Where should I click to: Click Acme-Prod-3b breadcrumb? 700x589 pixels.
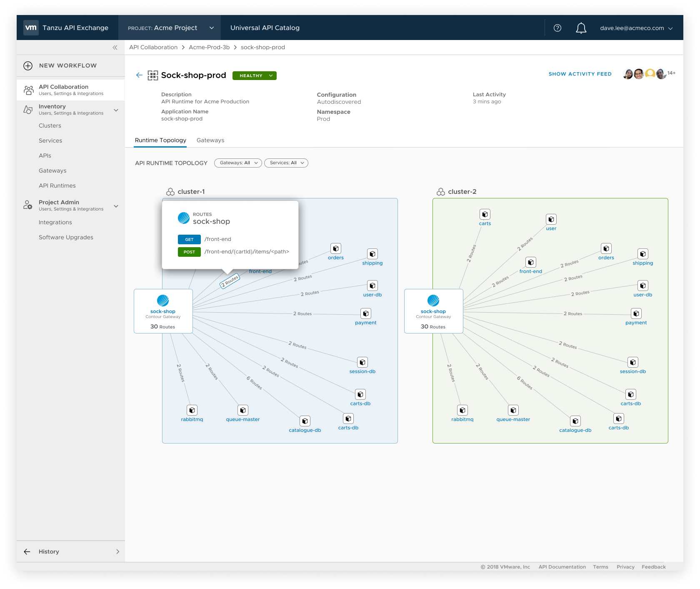click(x=209, y=47)
